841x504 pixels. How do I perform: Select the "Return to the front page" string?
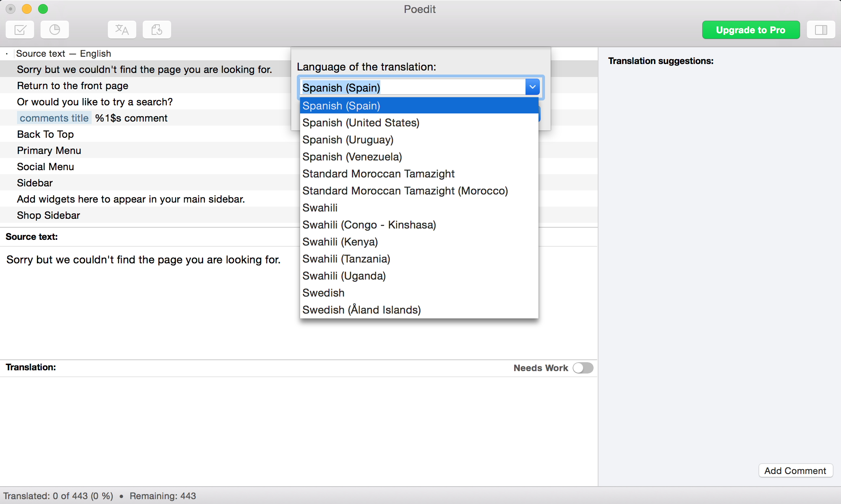[x=145, y=85]
